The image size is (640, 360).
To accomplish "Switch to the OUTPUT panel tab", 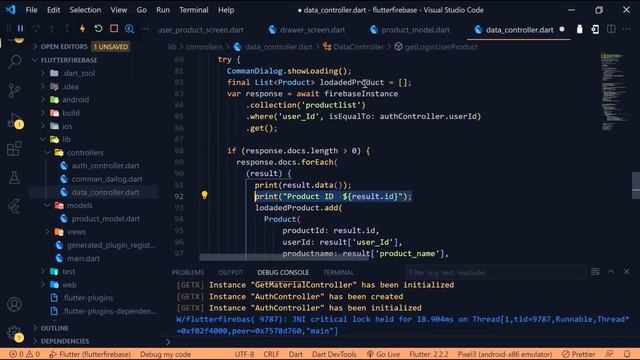I will pyautogui.click(x=231, y=272).
